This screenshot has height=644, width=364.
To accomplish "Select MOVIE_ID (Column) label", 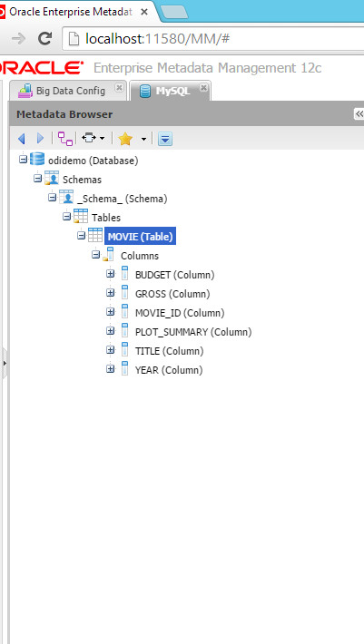I will tap(180, 313).
